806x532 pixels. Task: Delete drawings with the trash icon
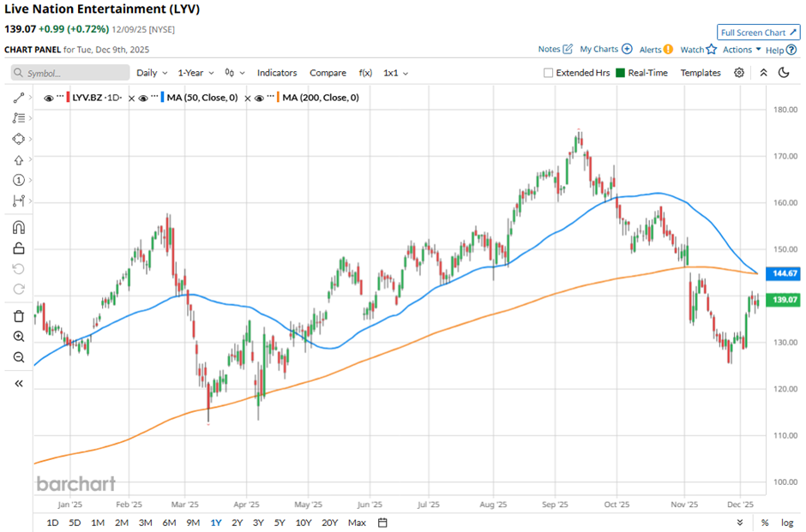(x=18, y=315)
